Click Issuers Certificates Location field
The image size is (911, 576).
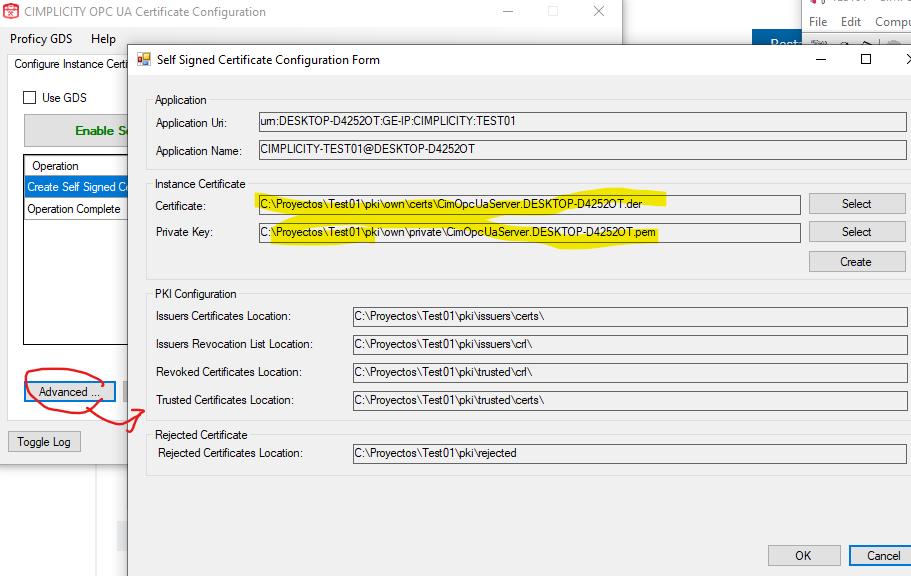(x=630, y=316)
